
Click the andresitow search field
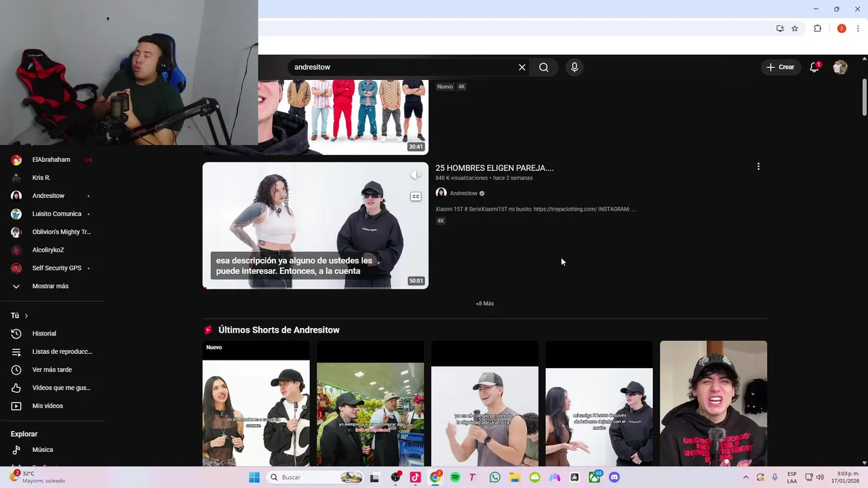coord(403,67)
